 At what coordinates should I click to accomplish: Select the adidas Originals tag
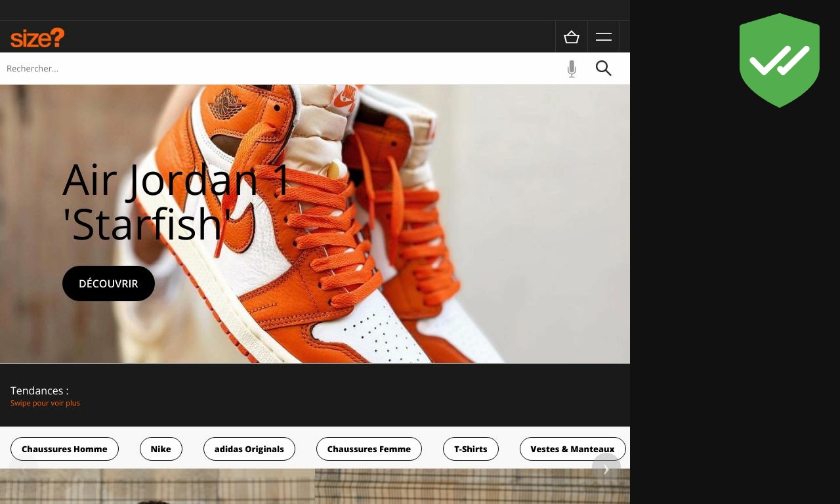[x=249, y=449]
